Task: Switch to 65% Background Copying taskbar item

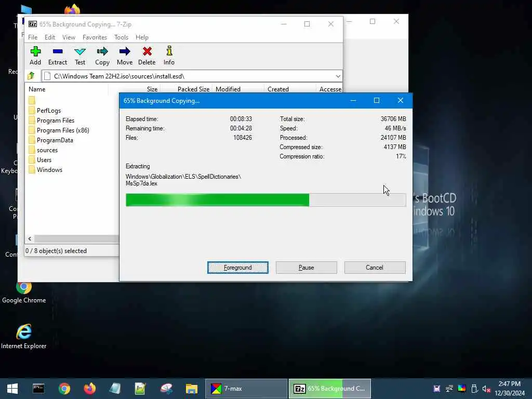Action: pyautogui.click(x=330, y=389)
